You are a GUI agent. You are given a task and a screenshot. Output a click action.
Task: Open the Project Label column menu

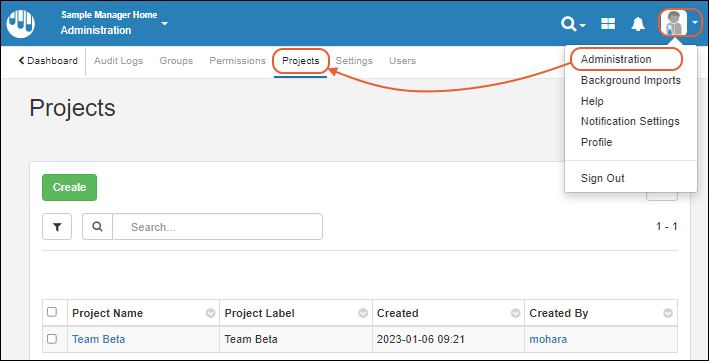pos(363,313)
